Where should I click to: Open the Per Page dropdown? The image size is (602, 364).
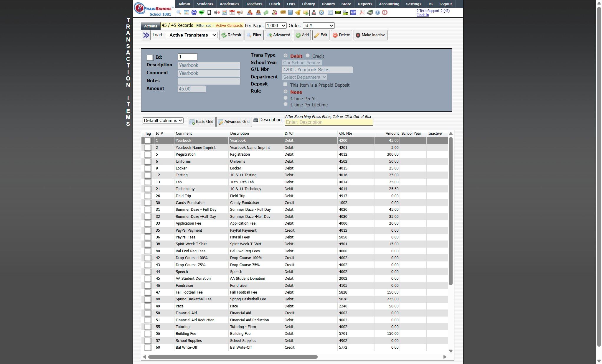point(276,26)
